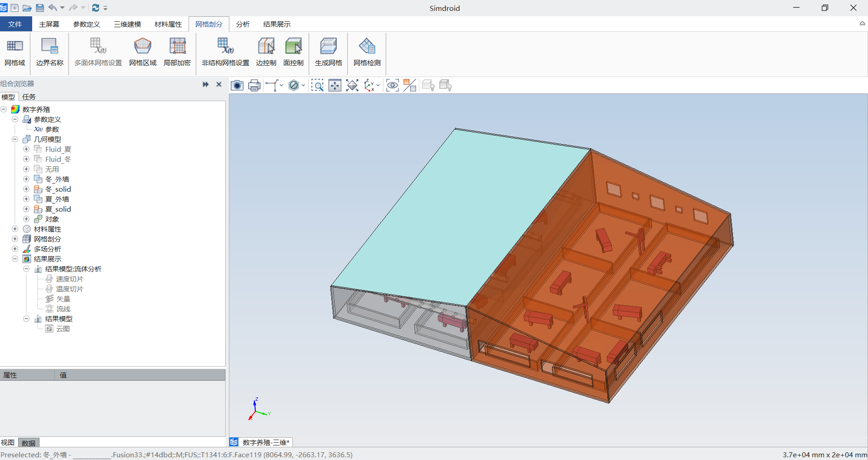This screenshot has height=460, width=868.
Task: Switch to the 分析 ribbon tab
Action: 242,24
